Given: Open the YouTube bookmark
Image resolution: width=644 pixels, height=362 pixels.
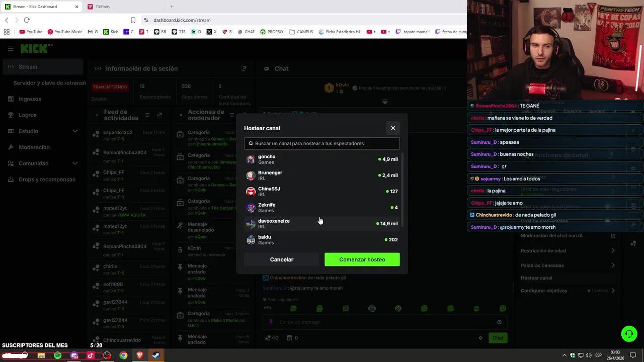Looking at the screenshot, I should (31, 32).
